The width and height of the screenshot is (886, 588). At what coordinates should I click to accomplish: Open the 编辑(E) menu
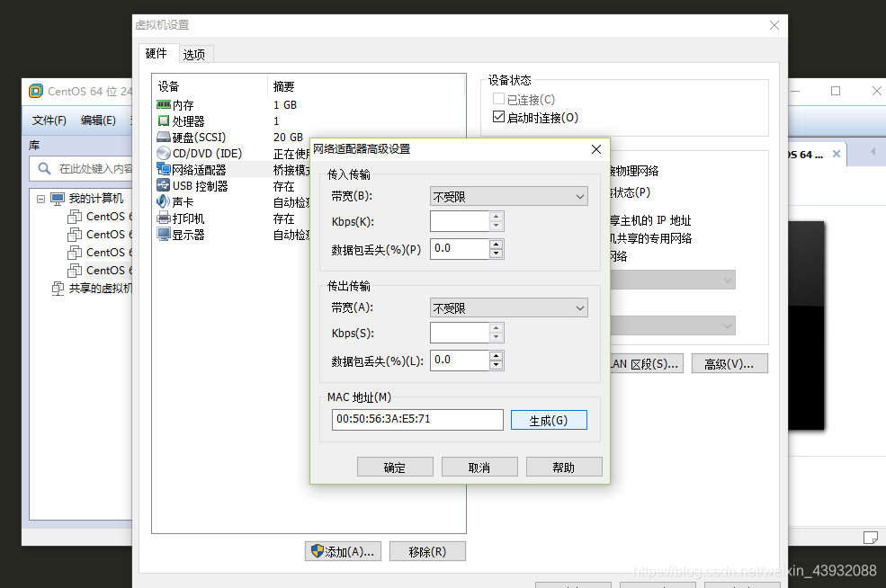[98, 120]
